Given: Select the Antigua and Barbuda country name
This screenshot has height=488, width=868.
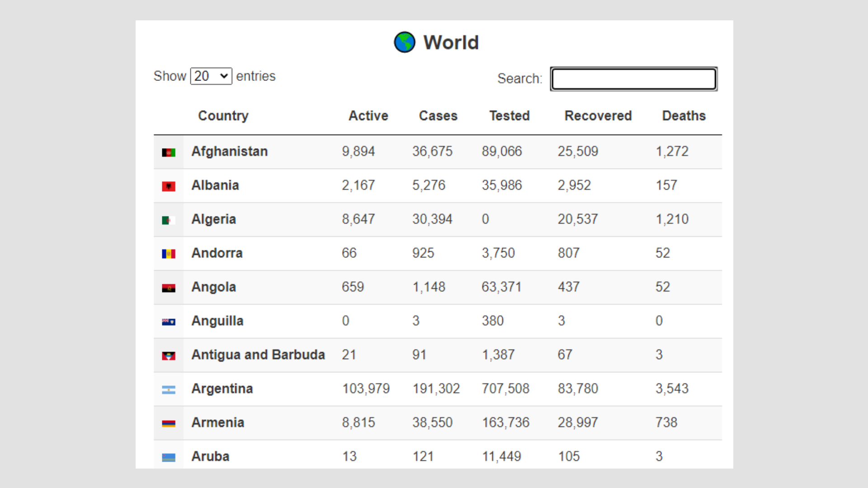Looking at the screenshot, I should click(258, 355).
